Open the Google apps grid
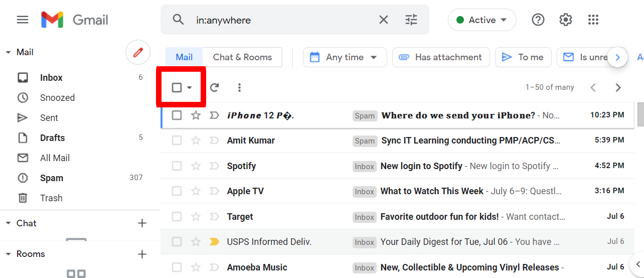Screen dimensions: 644x278 [593, 20]
